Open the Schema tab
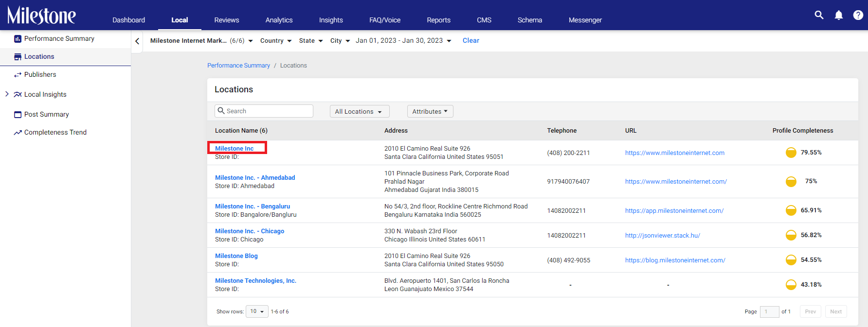This screenshot has height=327, width=868. point(530,20)
